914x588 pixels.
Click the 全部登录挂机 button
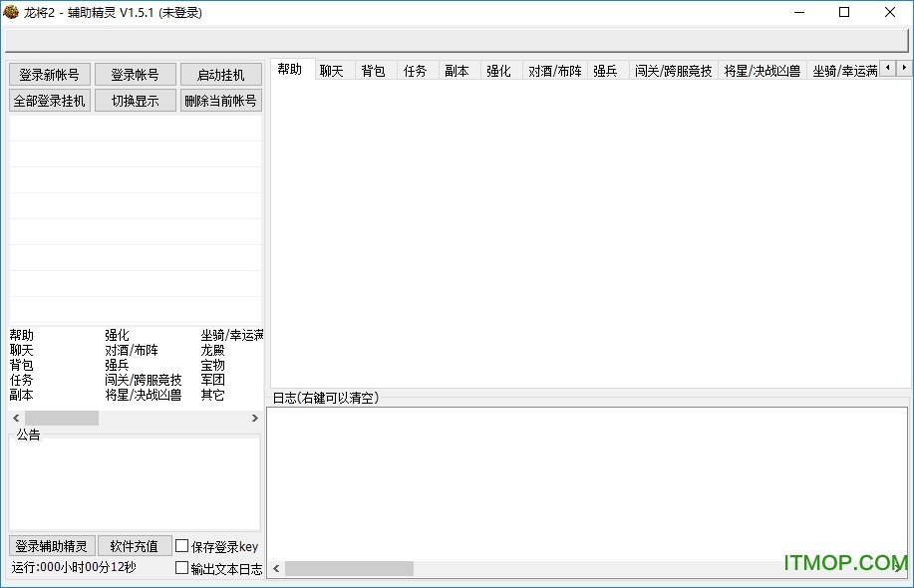(x=50, y=101)
